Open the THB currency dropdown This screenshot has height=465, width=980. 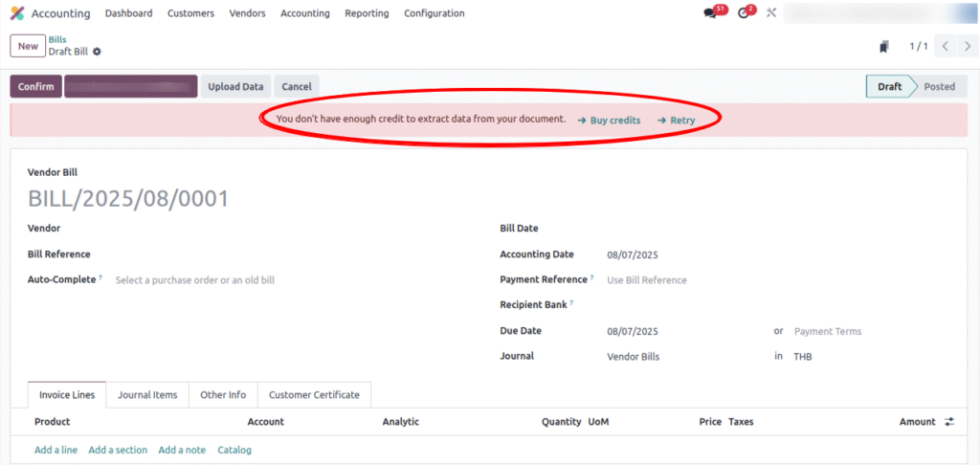point(873,357)
